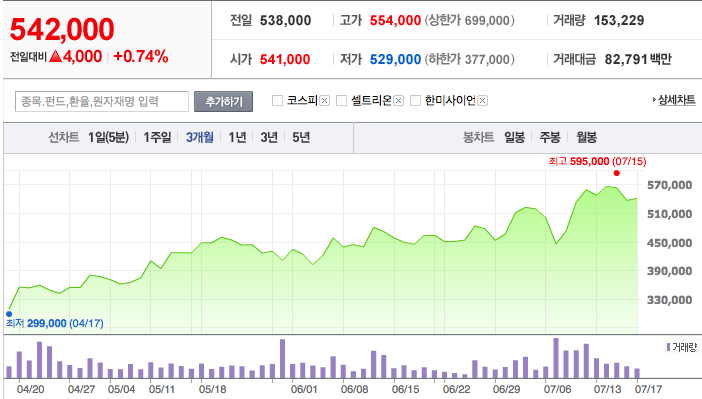Screen dimensions: 702x399
Task: Click the 시가 541,000 value
Action: (x=285, y=59)
